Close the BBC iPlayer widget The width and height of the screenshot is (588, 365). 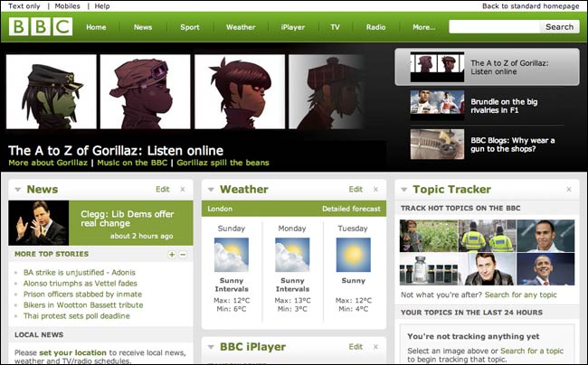point(375,347)
